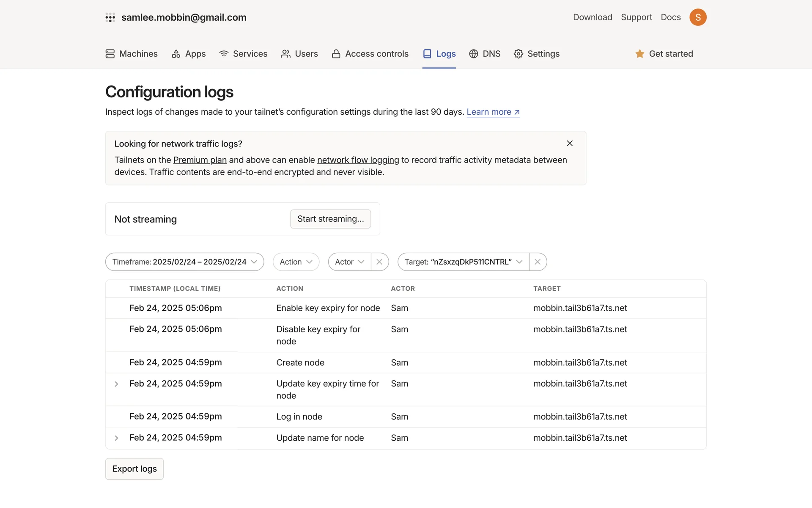Viewport: 812px width, 508px height.
Task: Click the Export logs button
Action: (134, 469)
